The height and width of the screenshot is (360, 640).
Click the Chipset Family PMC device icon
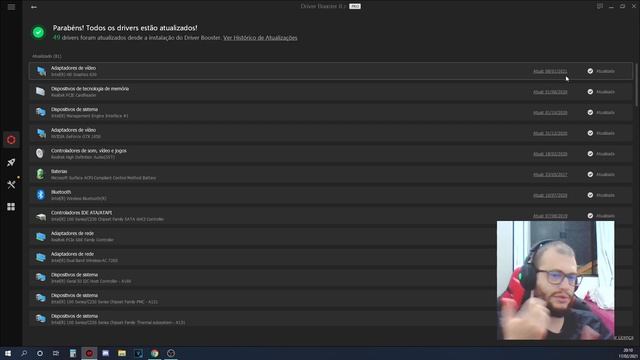(40, 298)
